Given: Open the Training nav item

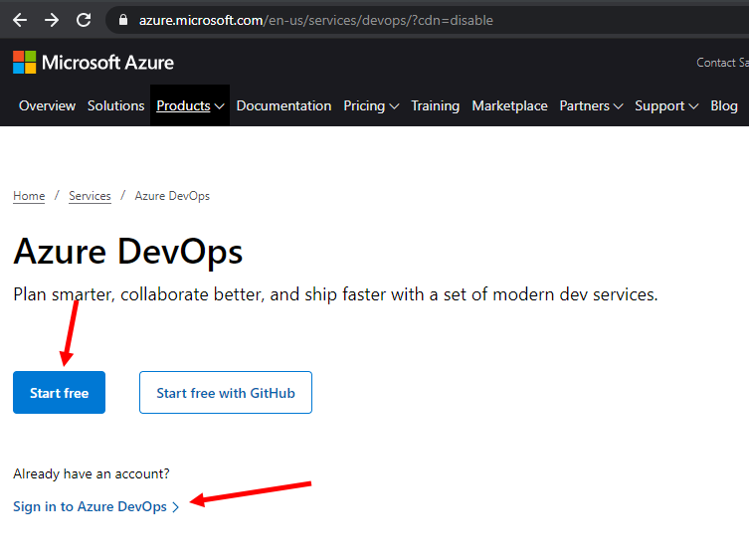Looking at the screenshot, I should tap(435, 105).
